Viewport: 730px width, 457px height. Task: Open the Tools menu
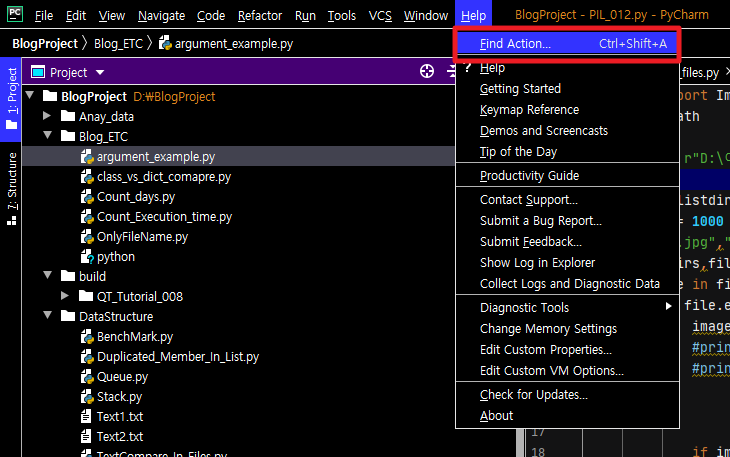[x=342, y=16]
